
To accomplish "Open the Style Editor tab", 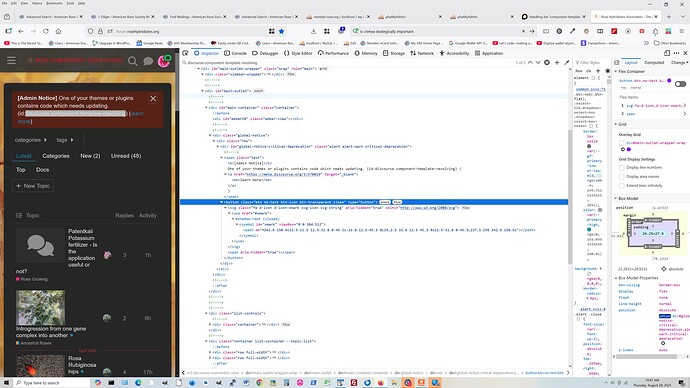I will coord(298,53).
